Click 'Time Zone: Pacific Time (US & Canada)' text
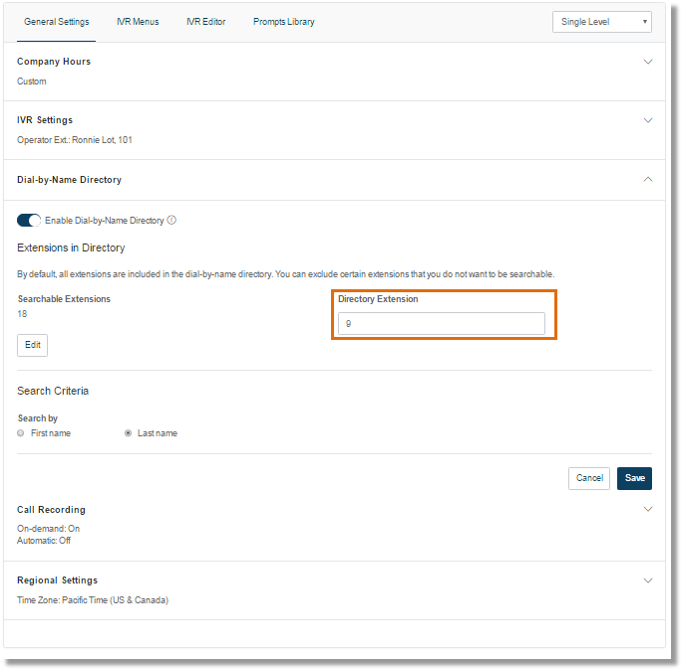 [x=93, y=600]
